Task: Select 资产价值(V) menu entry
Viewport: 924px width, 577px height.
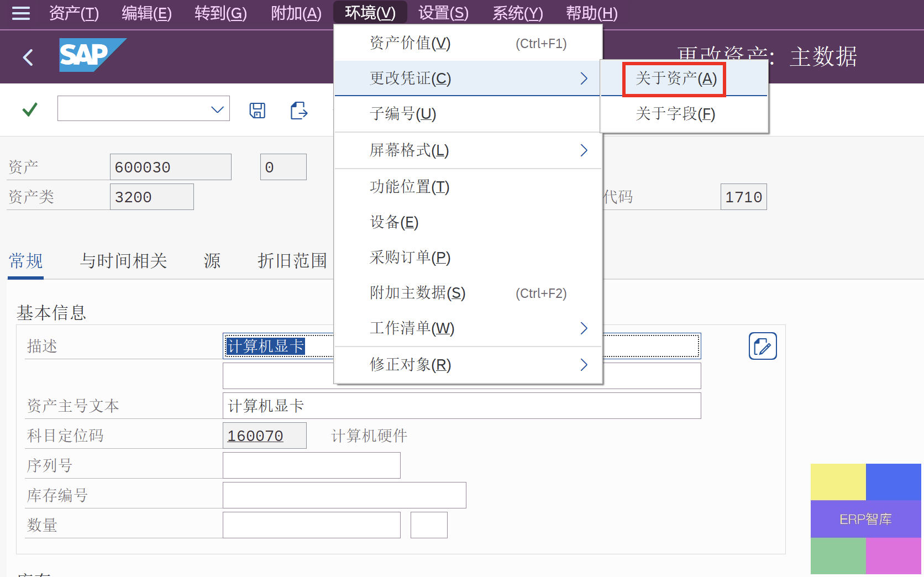Action: pos(410,43)
